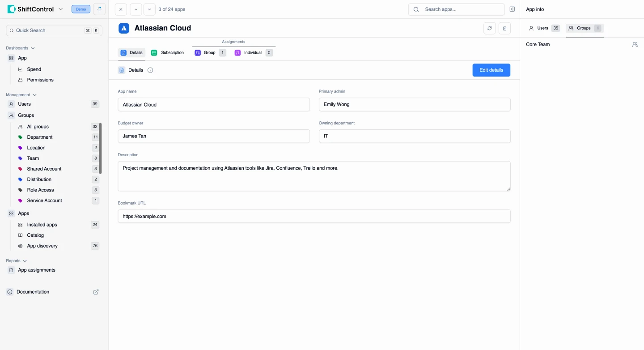This screenshot has width=644, height=350.
Task: Open the Users management page
Action: (54, 104)
